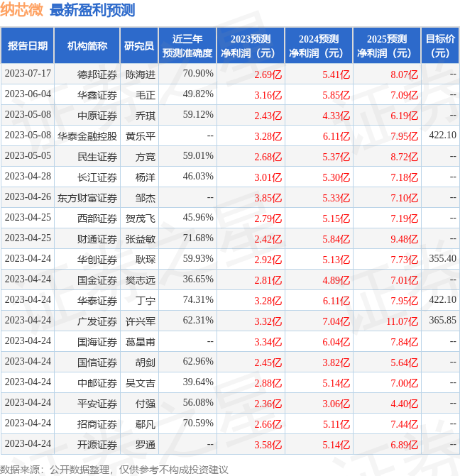Click the date 2023-06-04

28,94
